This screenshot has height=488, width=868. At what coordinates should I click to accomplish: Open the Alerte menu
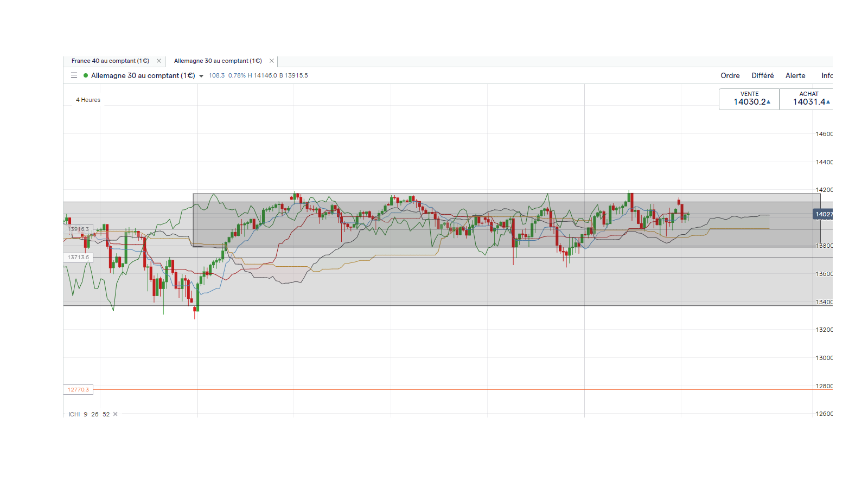click(795, 75)
